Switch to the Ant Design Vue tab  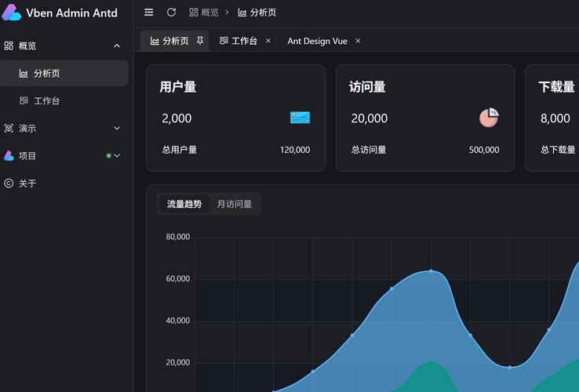317,41
